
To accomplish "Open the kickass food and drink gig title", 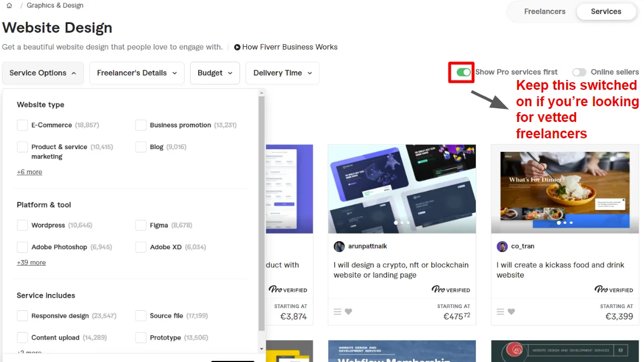I will 560,270.
